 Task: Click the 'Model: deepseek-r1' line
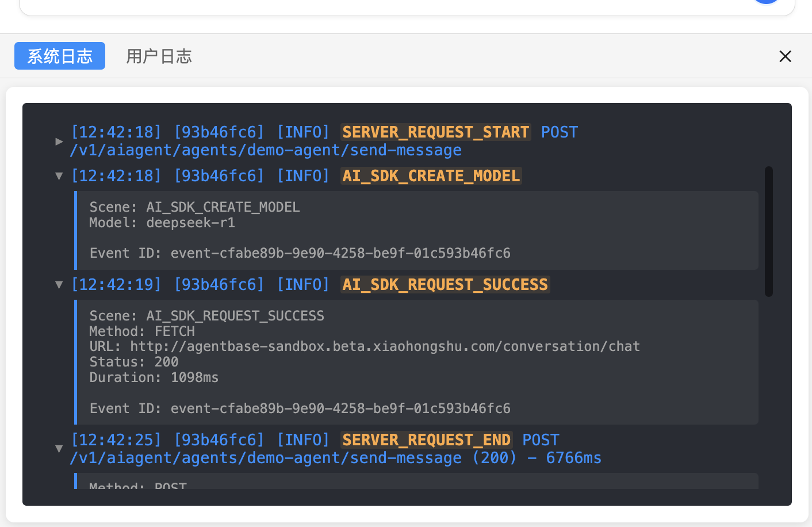[162, 223]
